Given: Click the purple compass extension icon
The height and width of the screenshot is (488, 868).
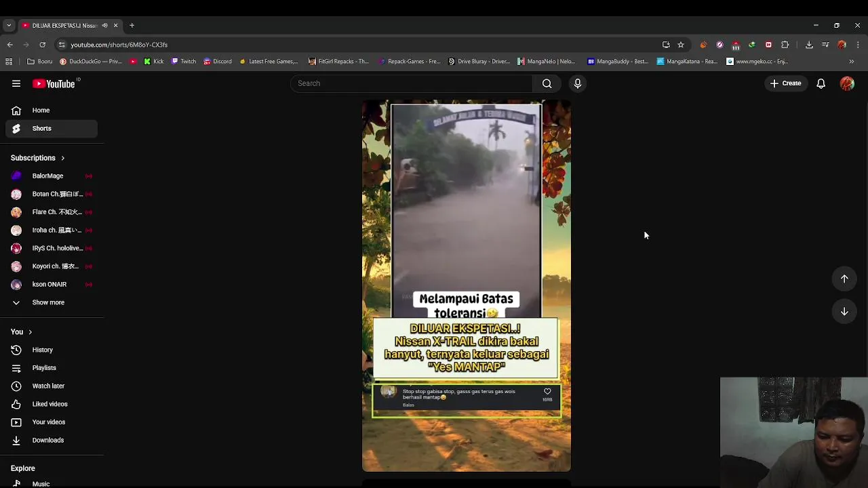Looking at the screenshot, I should [719, 45].
